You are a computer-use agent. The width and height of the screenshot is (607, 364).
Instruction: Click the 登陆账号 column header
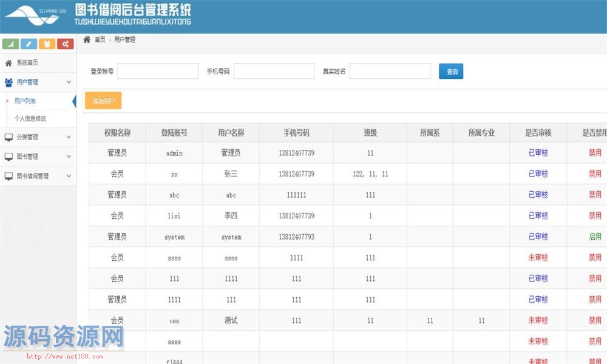pyautogui.click(x=174, y=133)
